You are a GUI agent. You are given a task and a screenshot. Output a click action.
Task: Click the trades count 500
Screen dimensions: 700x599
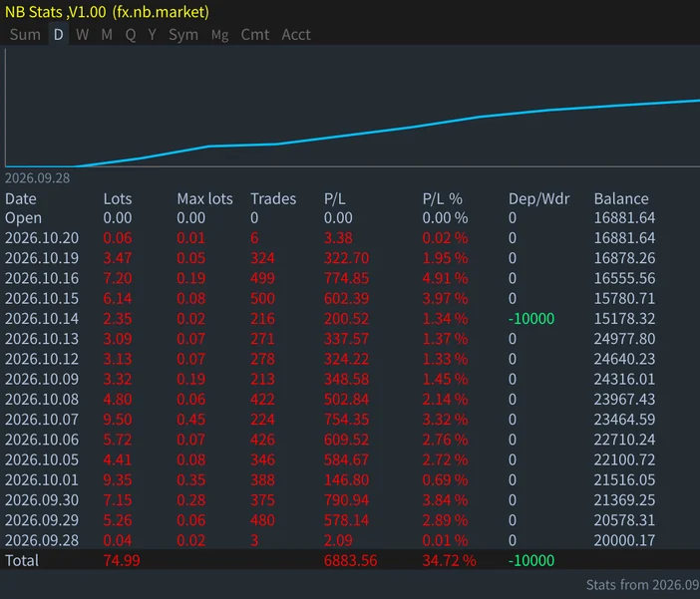(x=262, y=298)
